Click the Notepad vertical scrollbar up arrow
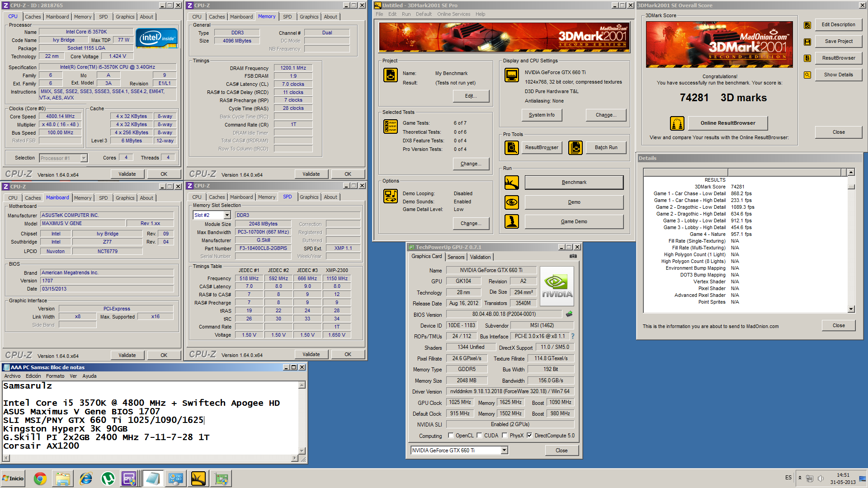This screenshot has width=868, height=488. tap(302, 385)
